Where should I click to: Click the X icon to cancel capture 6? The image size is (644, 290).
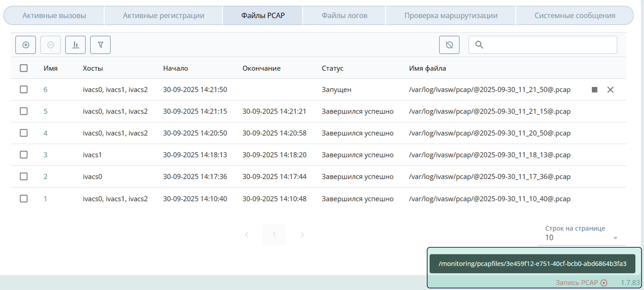click(610, 89)
